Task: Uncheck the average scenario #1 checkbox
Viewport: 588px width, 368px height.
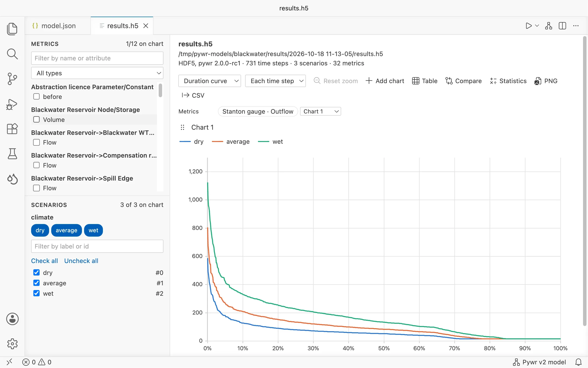Action: (x=37, y=283)
